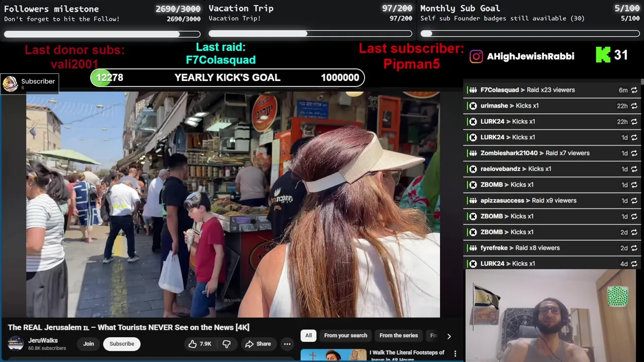Click the raid icon beside apizzasuccess
The height and width of the screenshot is (362, 644).
pos(473,201)
